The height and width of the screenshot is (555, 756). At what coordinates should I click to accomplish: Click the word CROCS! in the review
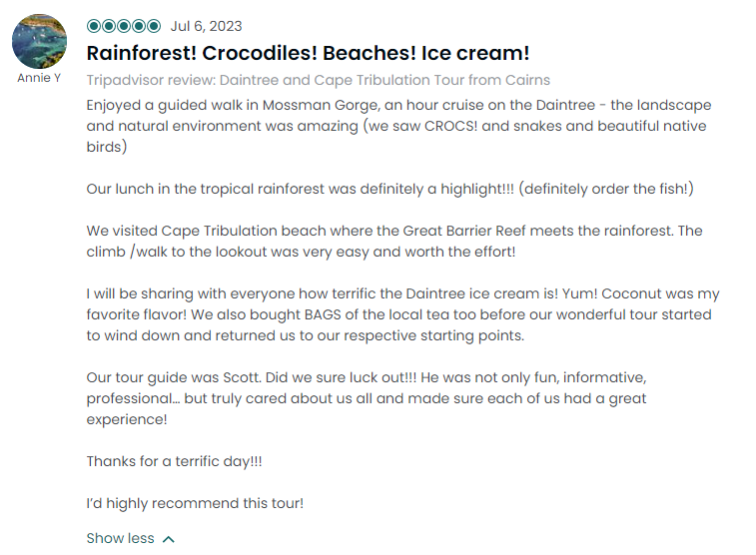click(450, 126)
